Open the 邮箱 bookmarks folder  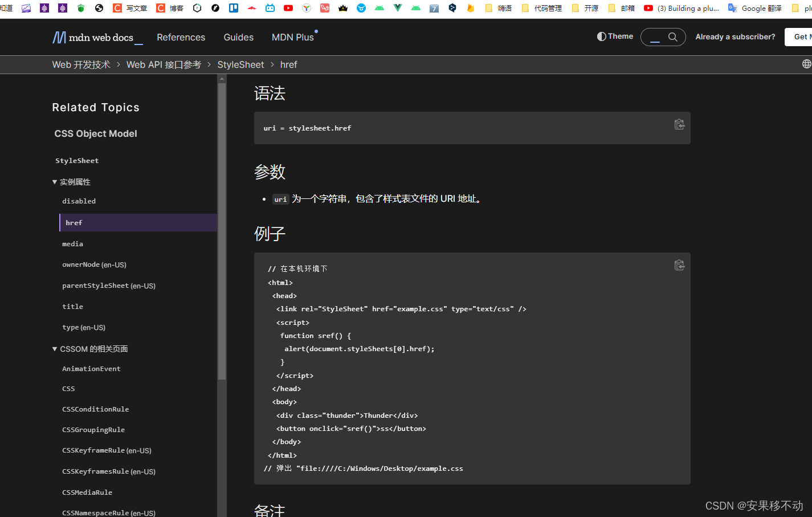(622, 8)
